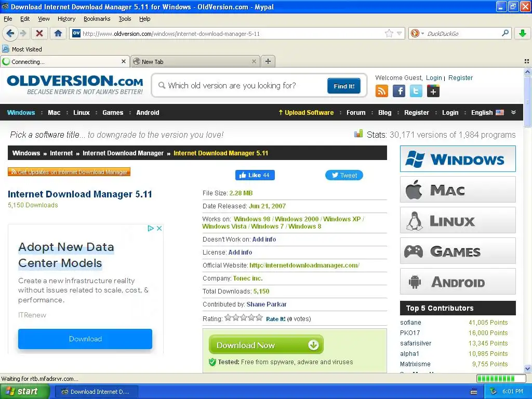Open the orange RSS feed icon
This screenshot has height=399, width=532.
coord(382,91)
